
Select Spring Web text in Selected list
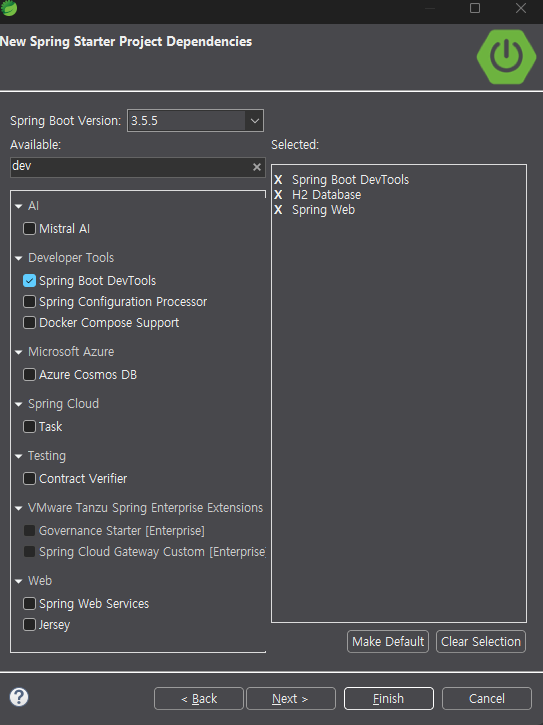coord(323,210)
